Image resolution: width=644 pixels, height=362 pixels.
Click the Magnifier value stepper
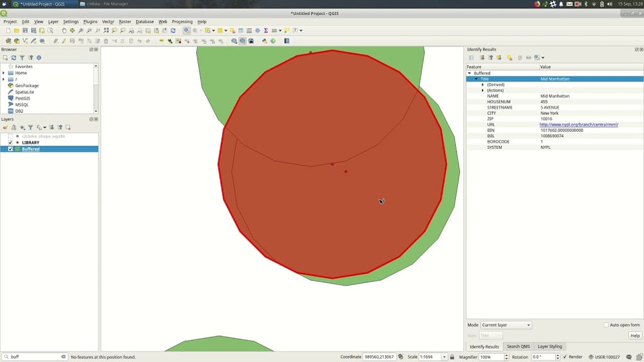pos(507,356)
